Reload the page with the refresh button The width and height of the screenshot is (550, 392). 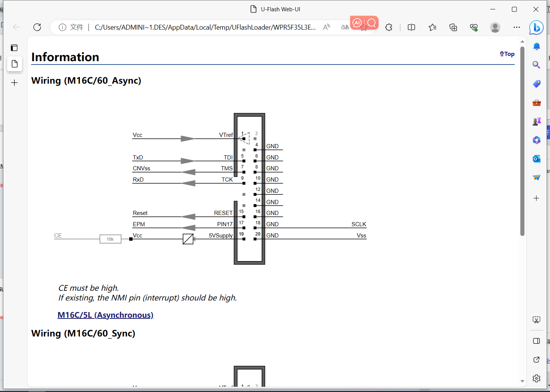(37, 27)
